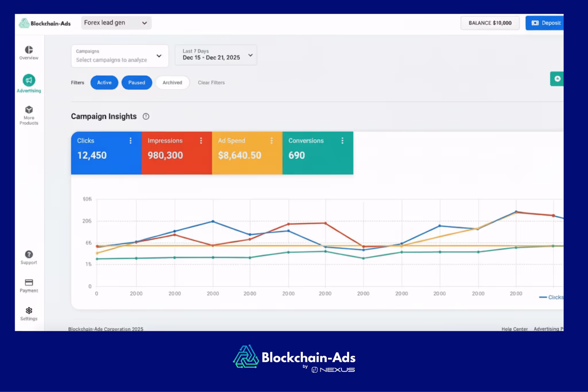This screenshot has height=392, width=588.
Task: Open the Overview pie-chart icon
Action: click(x=29, y=50)
